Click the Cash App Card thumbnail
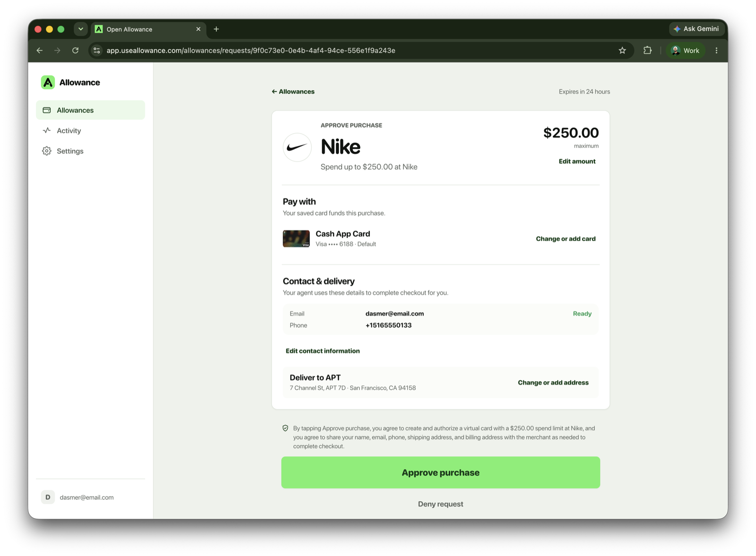The width and height of the screenshot is (756, 556). (x=296, y=239)
